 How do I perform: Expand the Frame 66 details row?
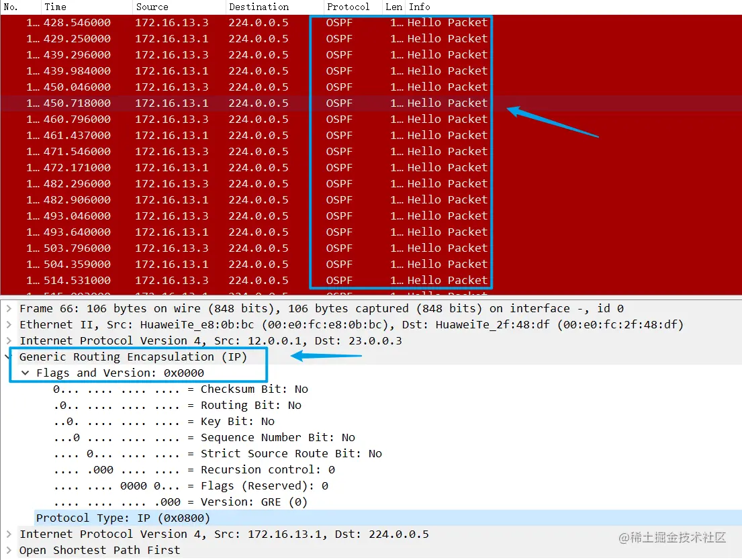tap(9, 309)
